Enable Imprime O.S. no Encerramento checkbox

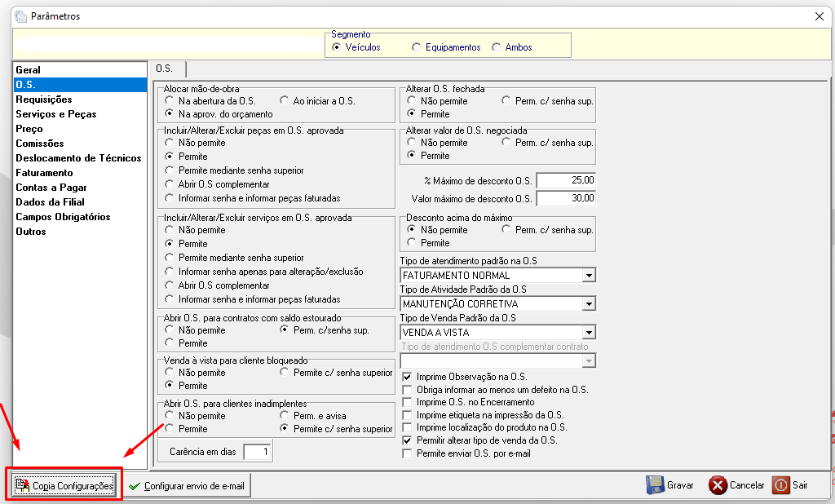[408, 402]
